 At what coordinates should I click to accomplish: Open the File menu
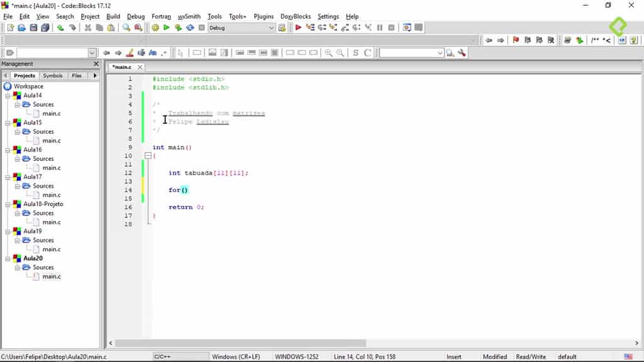click(x=8, y=16)
